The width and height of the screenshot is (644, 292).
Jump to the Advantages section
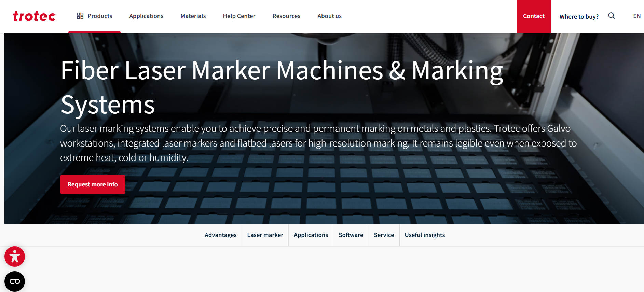pyautogui.click(x=220, y=235)
